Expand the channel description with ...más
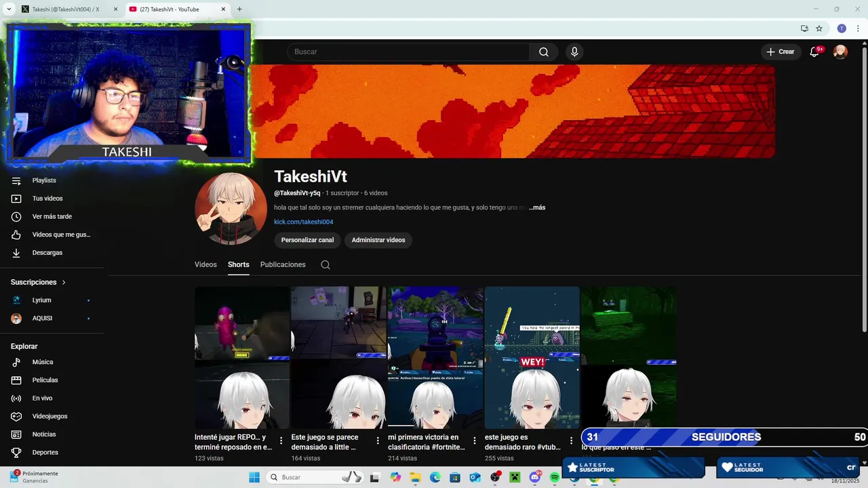The image size is (868, 488). coord(537,207)
